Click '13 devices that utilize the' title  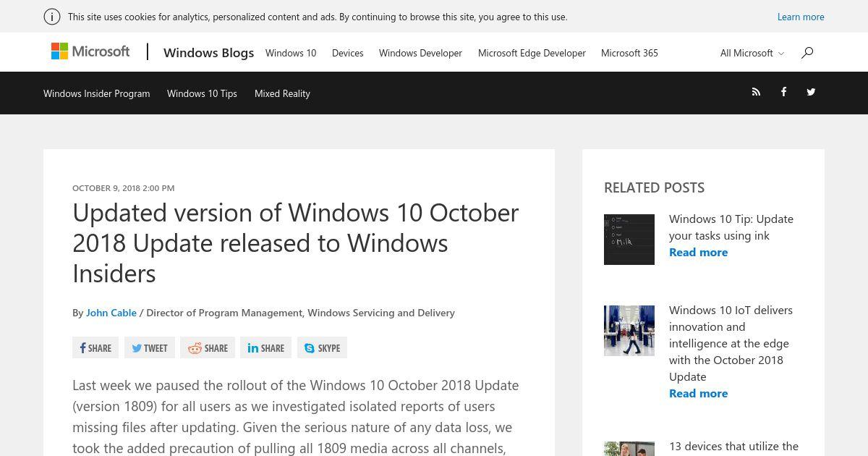coord(733,446)
